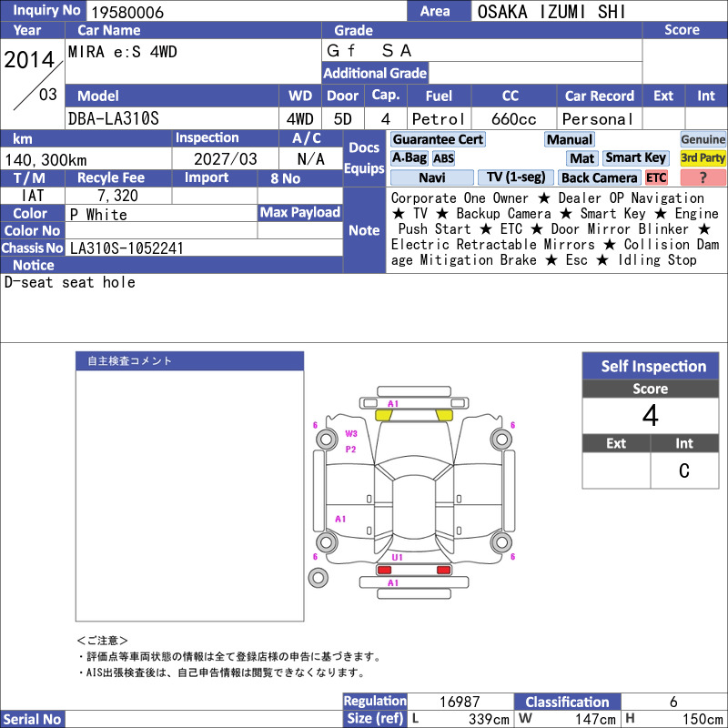Click the red left taillight on car diagram
Viewport: 728px width, 728px height.
[x=384, y=570]
